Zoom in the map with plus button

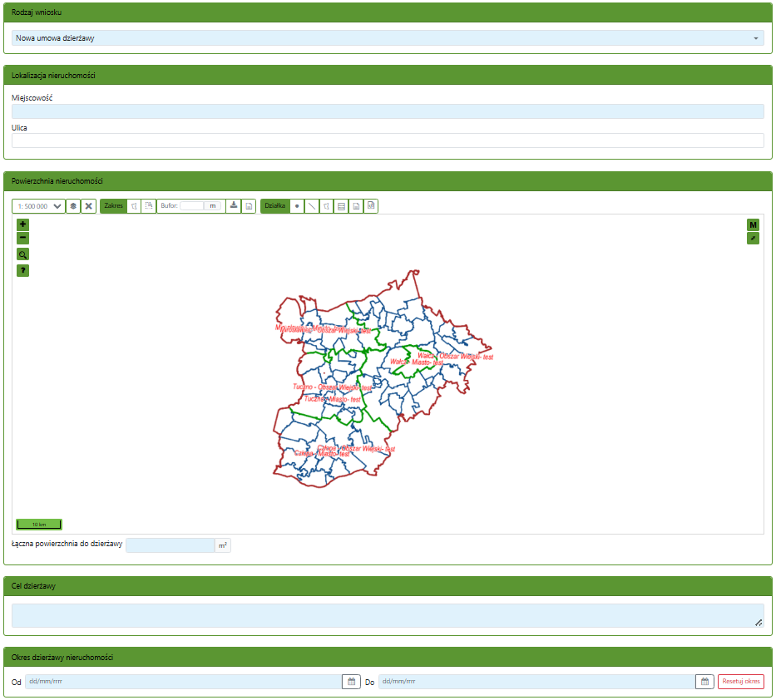(22, 224)
